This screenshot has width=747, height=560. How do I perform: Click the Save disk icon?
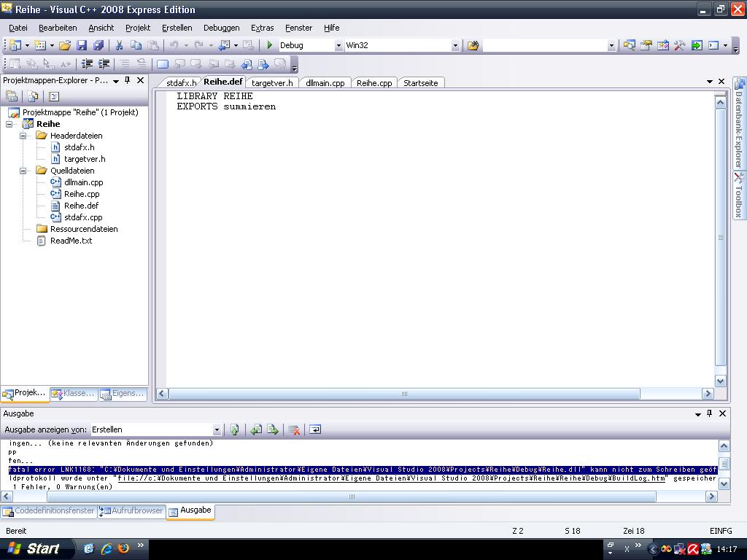82,45
